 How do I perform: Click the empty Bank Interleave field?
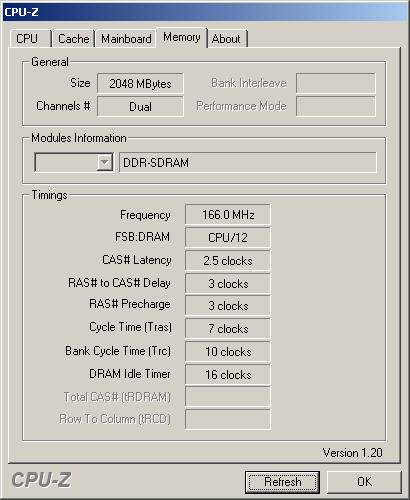click(x=336, y=83)
